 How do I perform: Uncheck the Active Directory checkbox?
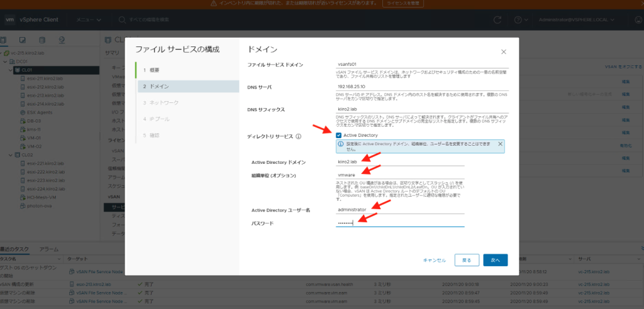click(x=339, y=136)
